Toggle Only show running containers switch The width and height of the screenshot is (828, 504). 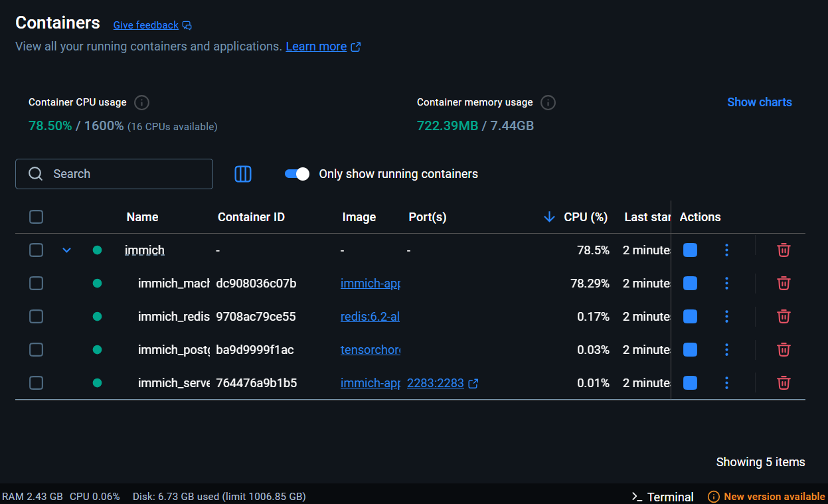(297, 174)
